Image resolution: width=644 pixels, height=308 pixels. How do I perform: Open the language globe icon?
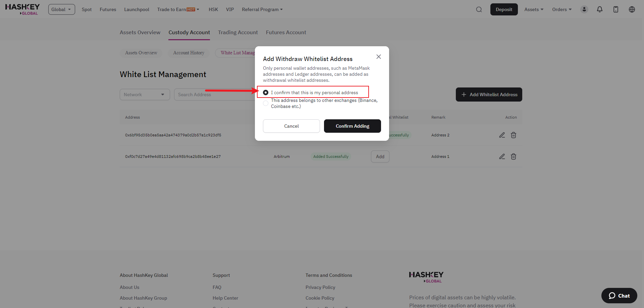click(x=632, y=9)
